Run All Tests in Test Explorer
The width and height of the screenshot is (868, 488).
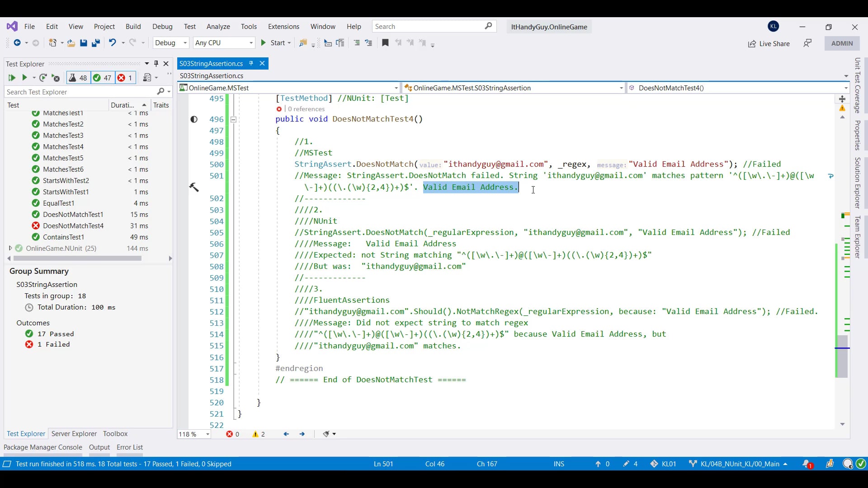[x=12, y=78]
